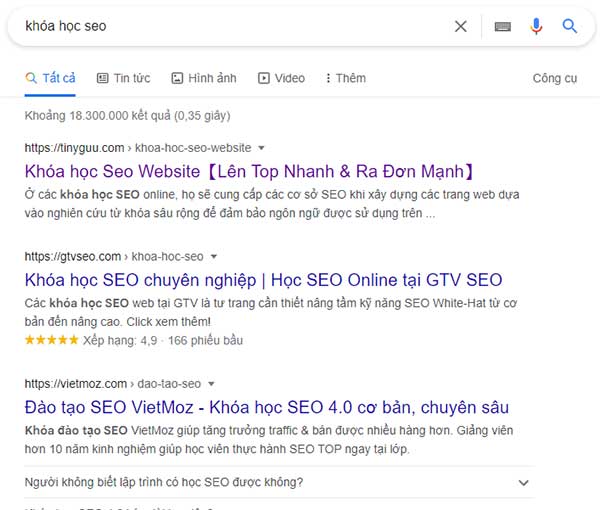Screen dimensions: 600x510
Task: Click the play icon beside Video
Action: (x=264, y=78)
